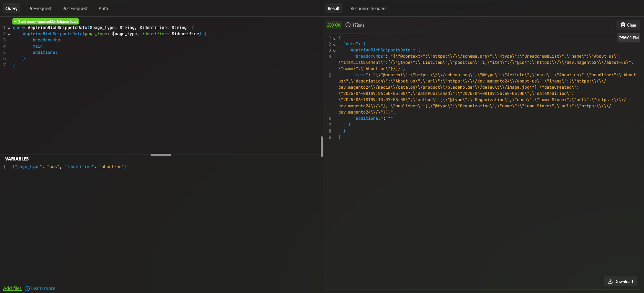
Task: Click the "main" key in result
Action: 361,75
